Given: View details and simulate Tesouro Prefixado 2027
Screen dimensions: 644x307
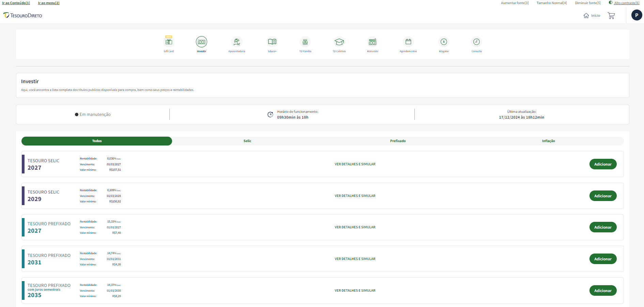Looking at the screenshot, I should point(355,227).
